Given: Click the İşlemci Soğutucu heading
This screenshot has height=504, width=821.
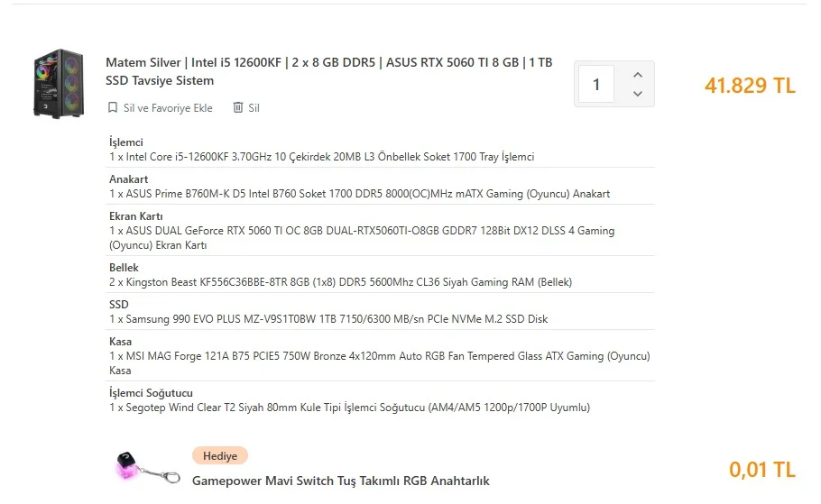Looking at the screenshot, I should click(x=151, y=393).
